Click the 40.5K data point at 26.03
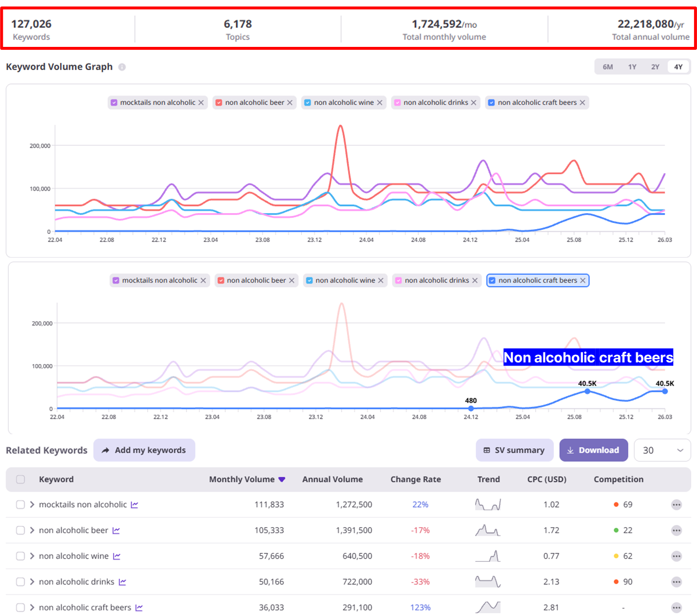The image size is (697, 616). [x=665, y=391]
